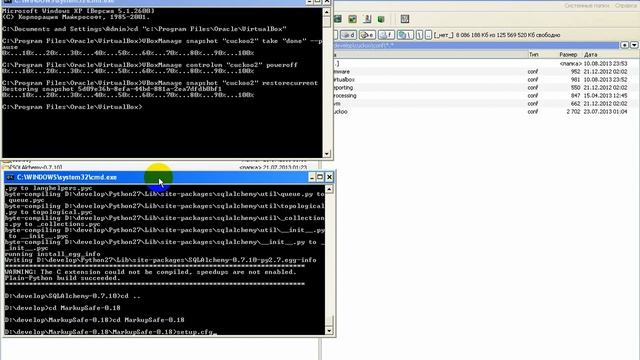640x360 pixels.
Task: Open directory history dropdown arrow in file panel
Action: [634, 45]
